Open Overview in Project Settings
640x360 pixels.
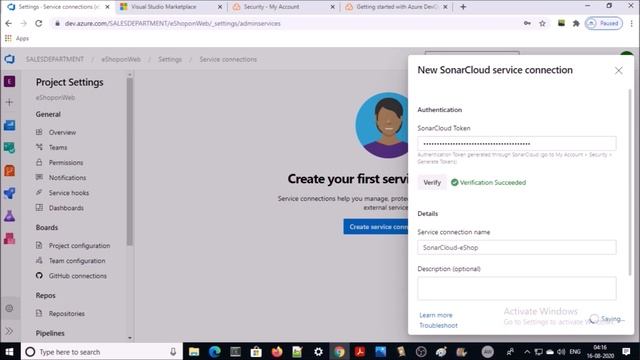pyautogui.click(x=62, y=132)
